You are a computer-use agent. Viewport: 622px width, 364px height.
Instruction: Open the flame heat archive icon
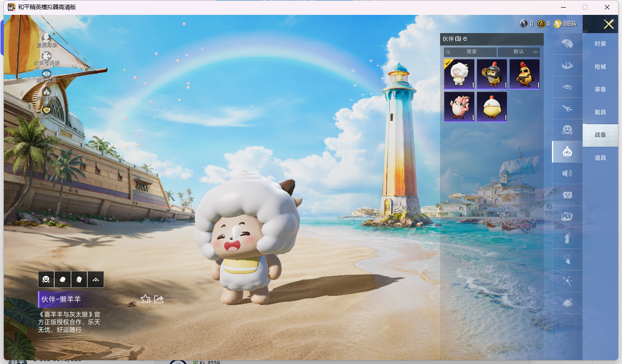pyautogui.click(x=47, y=91)
